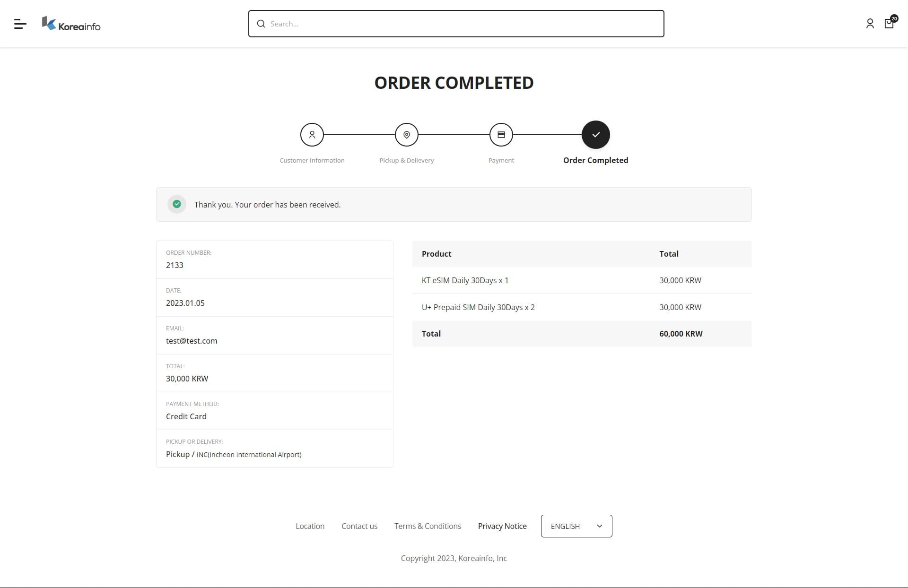Viewport: 908px width, 588px height.
Task: Click the Pickup & Delievery step label
Action: 407,161
